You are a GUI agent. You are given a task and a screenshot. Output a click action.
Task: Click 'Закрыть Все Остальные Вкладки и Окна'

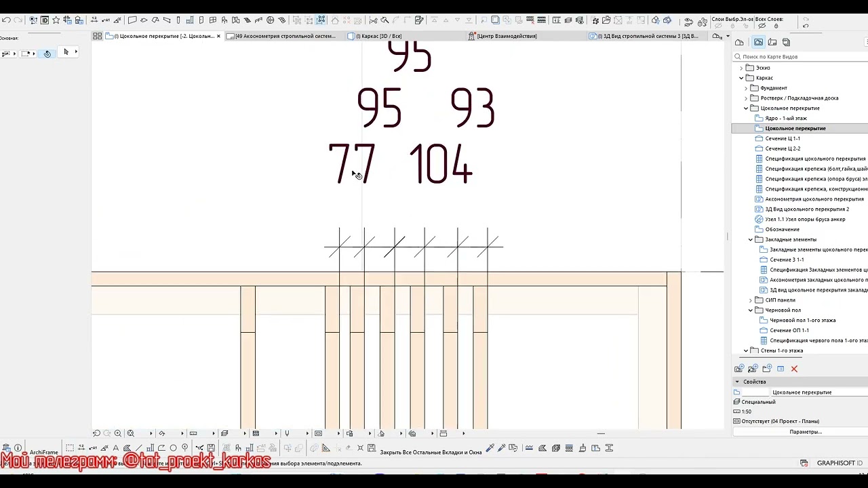tap(431, 452)
